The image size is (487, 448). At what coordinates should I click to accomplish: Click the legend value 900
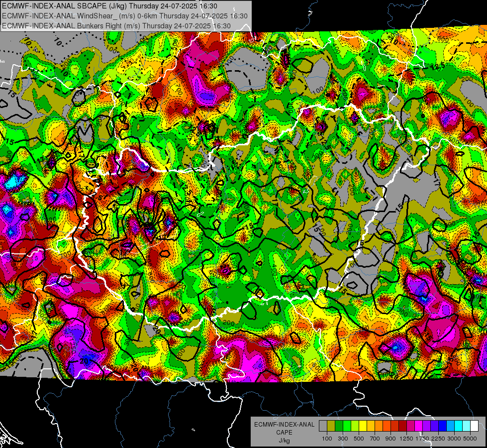(x=390, y=439)
